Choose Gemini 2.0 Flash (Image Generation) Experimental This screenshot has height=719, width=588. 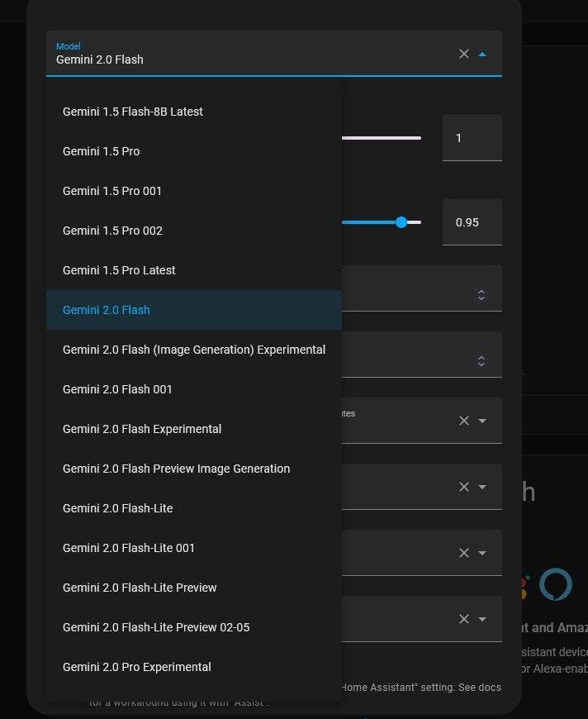[194, 350]
